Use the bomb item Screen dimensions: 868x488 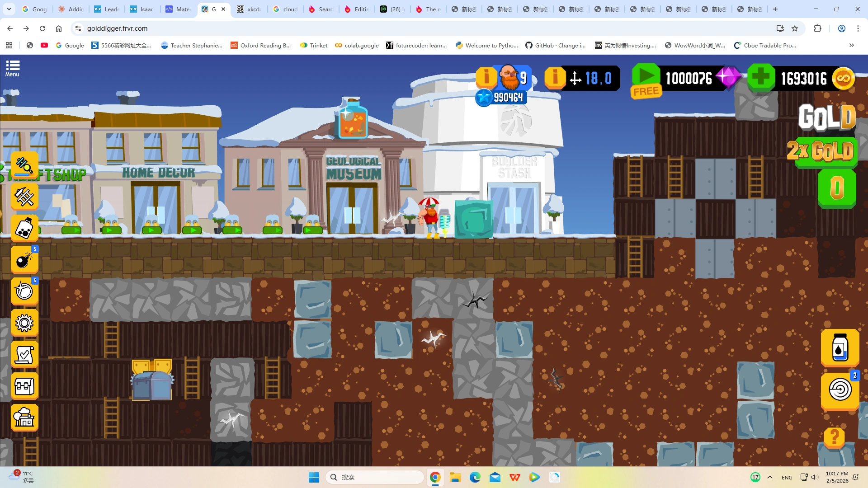tap(24, 260)
